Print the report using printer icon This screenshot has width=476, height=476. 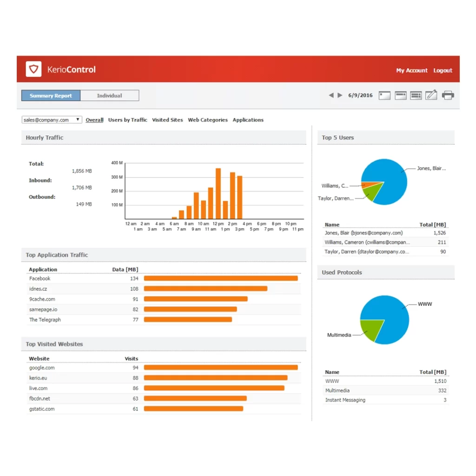pos(448,95)
